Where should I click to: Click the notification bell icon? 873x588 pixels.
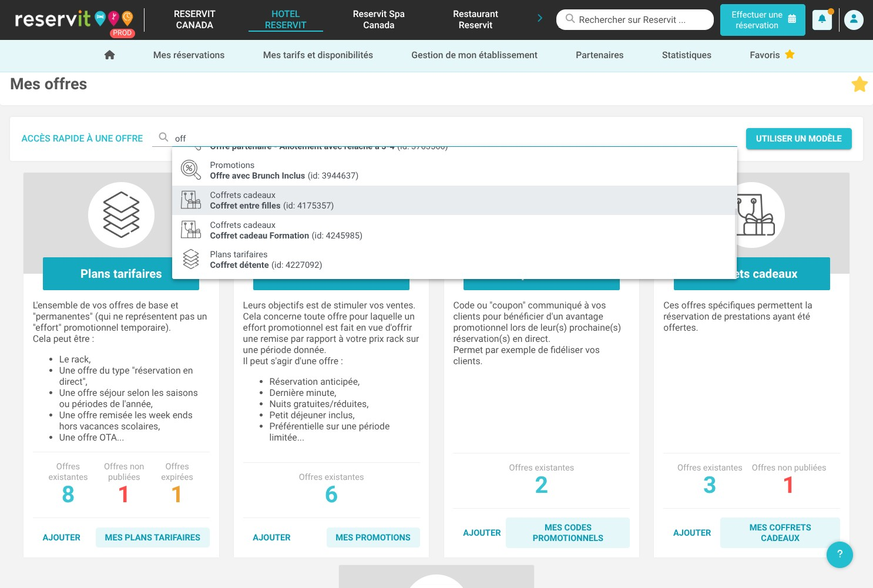tap(822, 19)
